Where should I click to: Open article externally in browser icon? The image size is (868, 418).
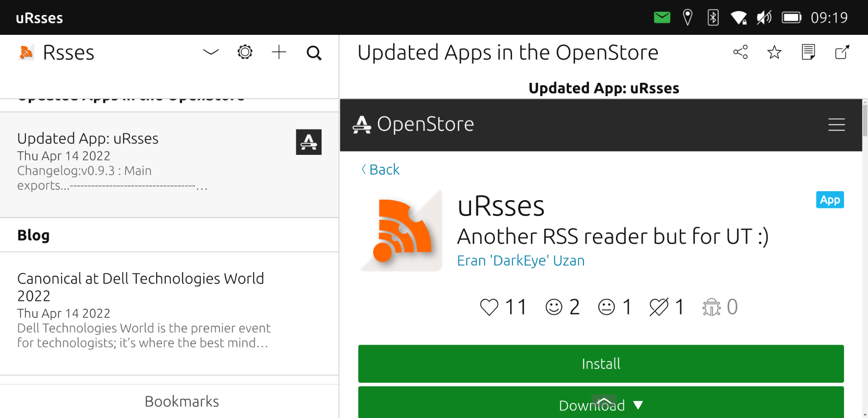tap(842, 52)
